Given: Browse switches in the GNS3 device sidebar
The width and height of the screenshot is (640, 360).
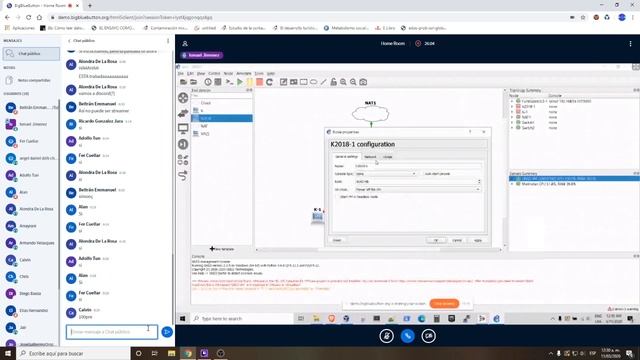Looking at the screenshot, I should pos(183,113).
